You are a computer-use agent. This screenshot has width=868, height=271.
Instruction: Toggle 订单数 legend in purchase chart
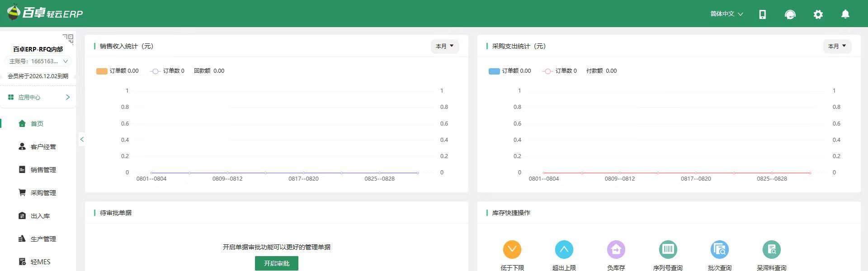tap(560, 71)
